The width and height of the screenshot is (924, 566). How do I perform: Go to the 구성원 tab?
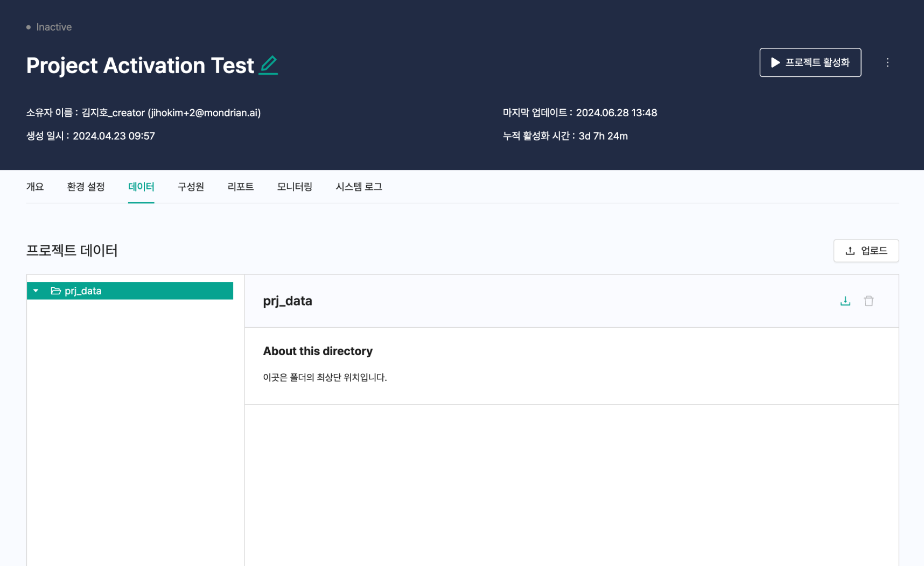[191, 187]
